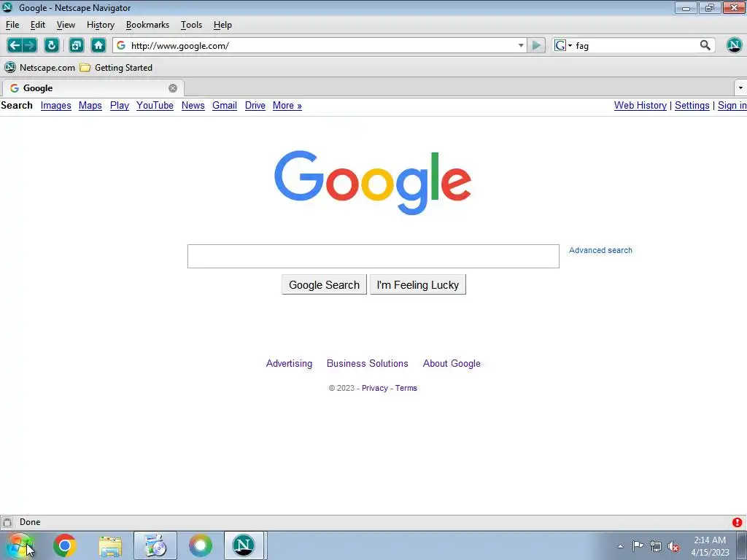The image size is (747, 560).
Task: Click the network icon in the system tray
Action: coord(656,546)
